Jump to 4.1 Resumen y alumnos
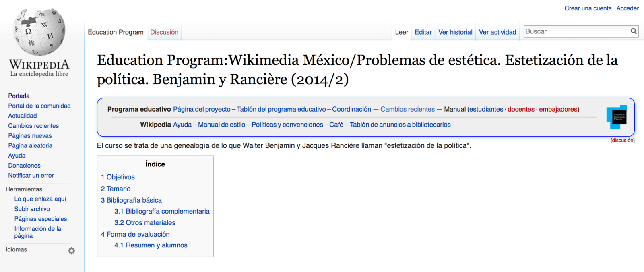The width and height of the screenshot is (644, 272). (151, 245)
